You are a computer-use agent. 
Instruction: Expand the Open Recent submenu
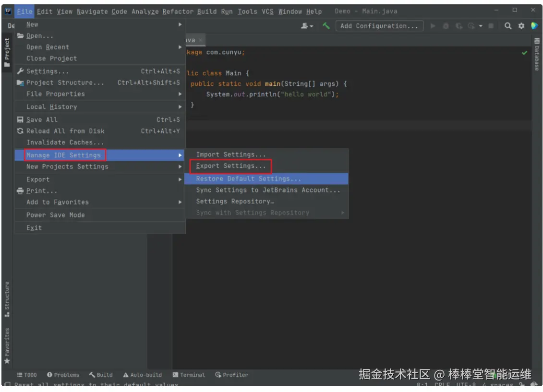(180, 47)
